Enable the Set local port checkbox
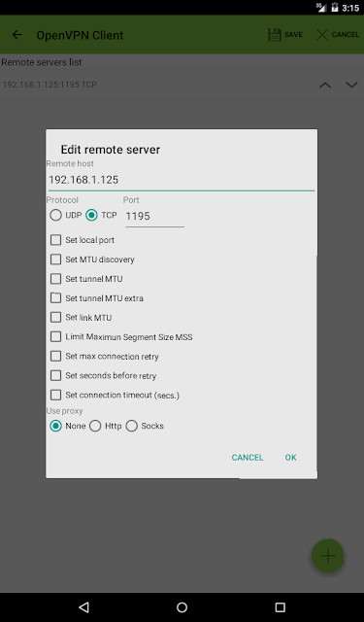 pos(55,240)
